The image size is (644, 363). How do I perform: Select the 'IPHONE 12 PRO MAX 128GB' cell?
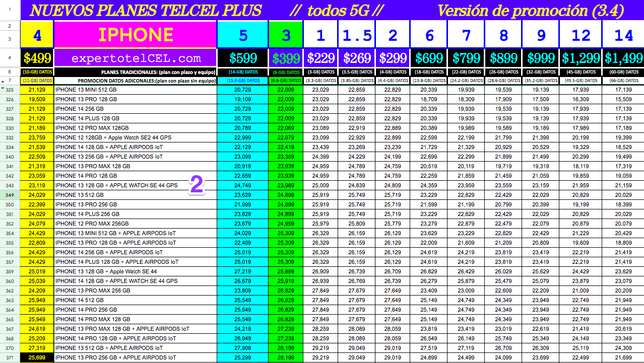click(136, 128)
